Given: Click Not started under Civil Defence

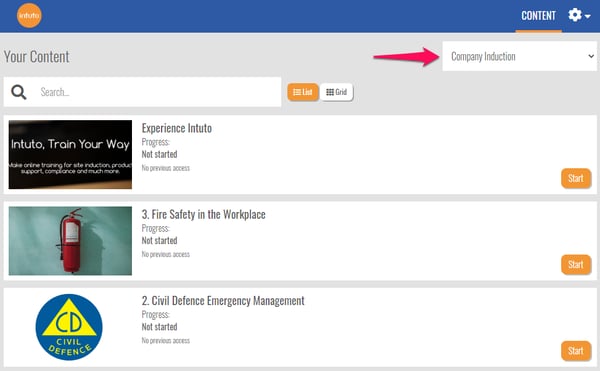Looking at the screenshot, I should tap(159, 327).
